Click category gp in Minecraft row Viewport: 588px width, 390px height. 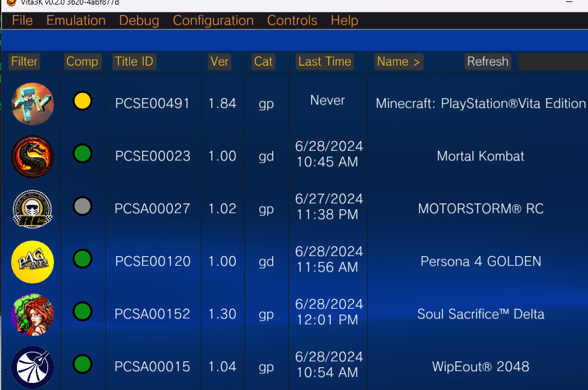(x=266, y=104)
